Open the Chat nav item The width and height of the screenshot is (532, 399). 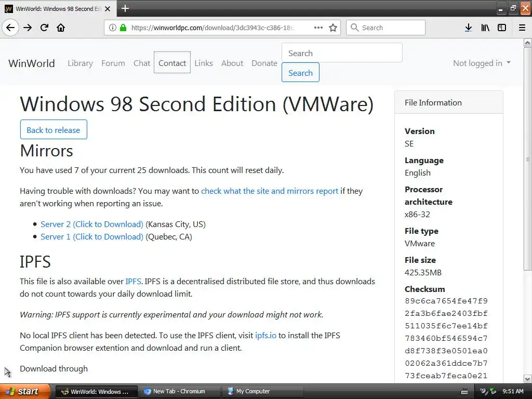pyautogui.click(x=141, y=63)
